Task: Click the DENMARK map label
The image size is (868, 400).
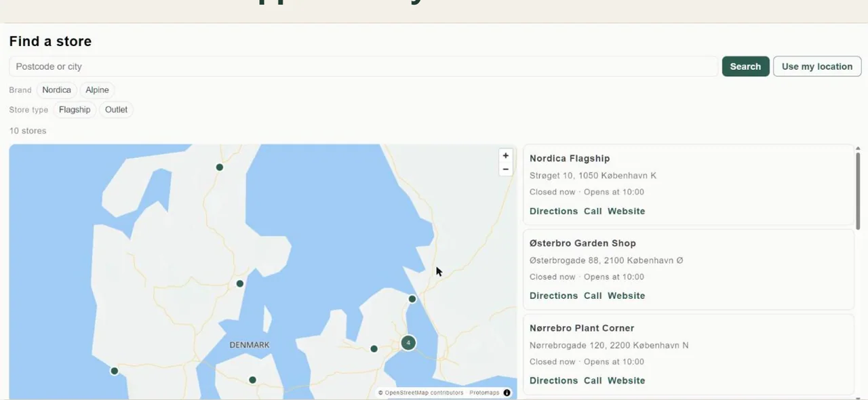Action: (x=250, y=345)
